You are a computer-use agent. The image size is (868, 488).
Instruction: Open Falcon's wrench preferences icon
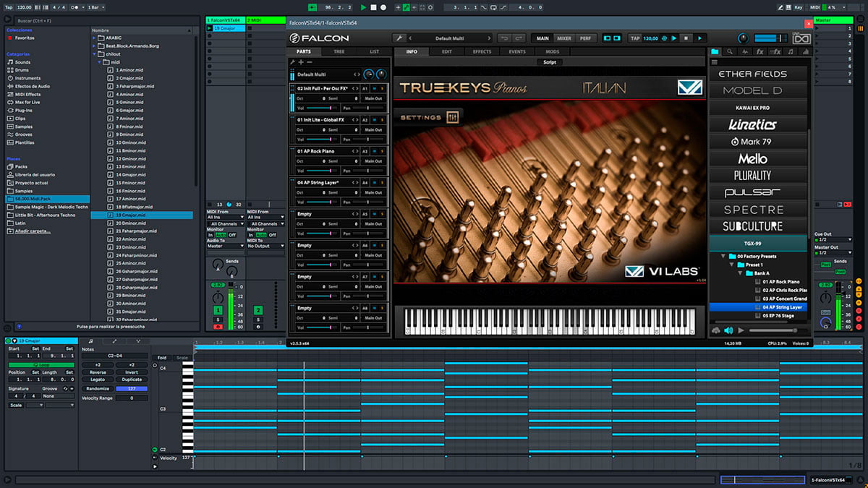tap(399, 38)
